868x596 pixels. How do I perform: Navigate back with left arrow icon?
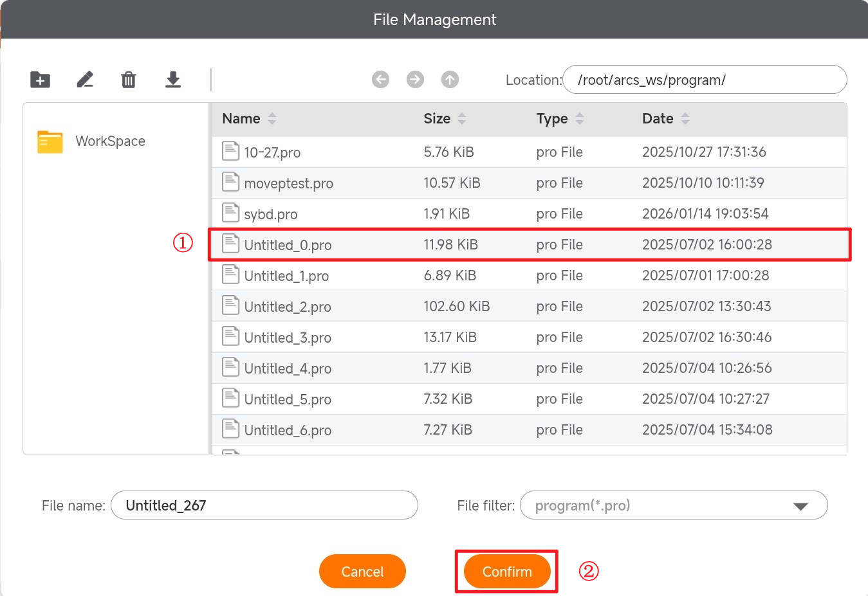click(x=380, y=80)
